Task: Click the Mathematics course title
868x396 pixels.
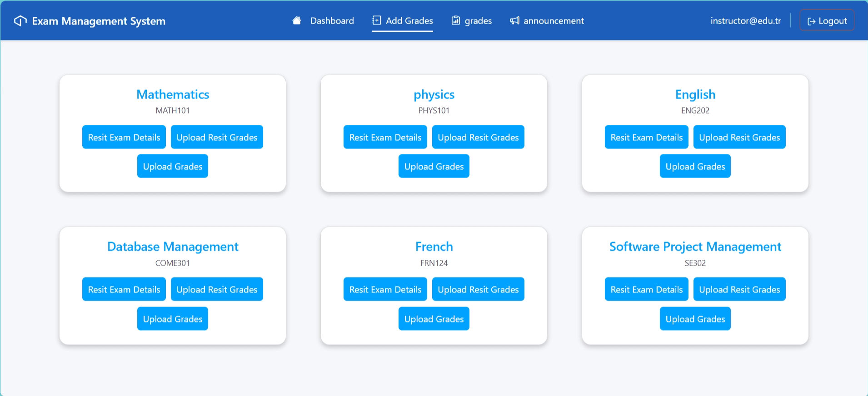Action: tap(173, 94)
